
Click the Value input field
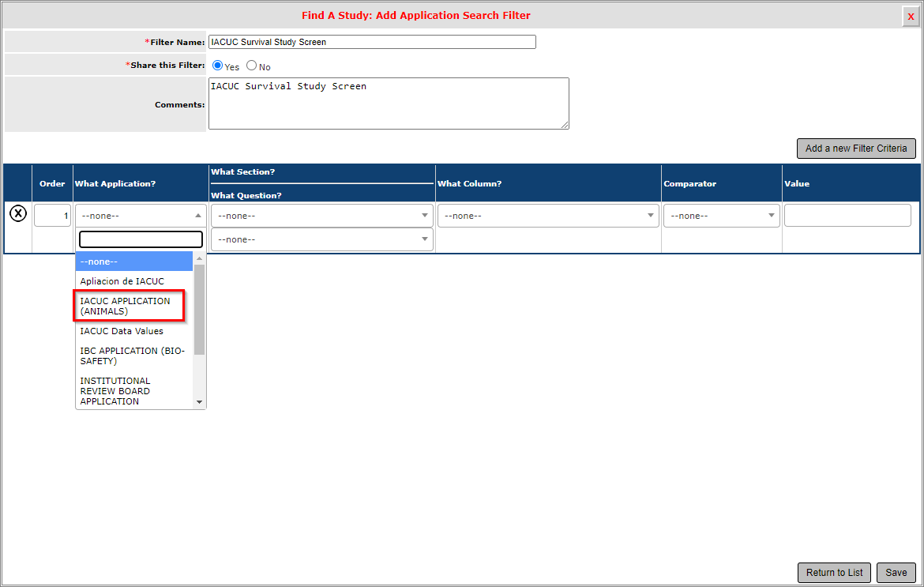[847, 216]
